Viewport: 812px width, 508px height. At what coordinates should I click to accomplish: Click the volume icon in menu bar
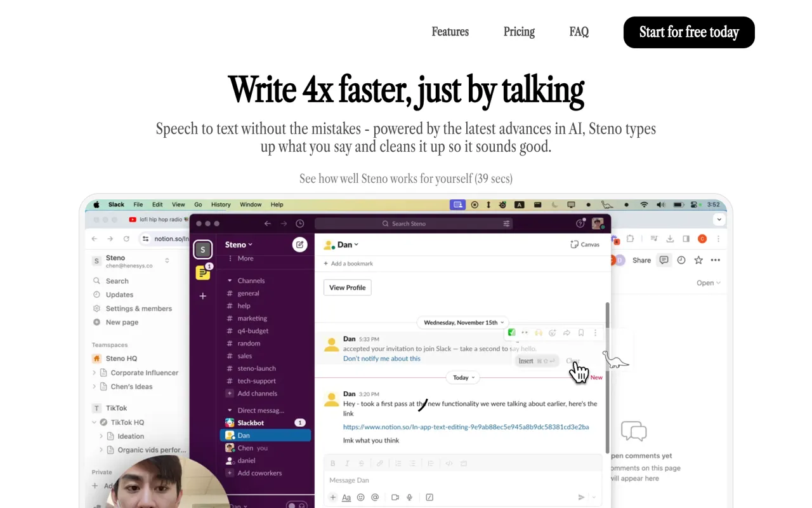tap(660, 204)
